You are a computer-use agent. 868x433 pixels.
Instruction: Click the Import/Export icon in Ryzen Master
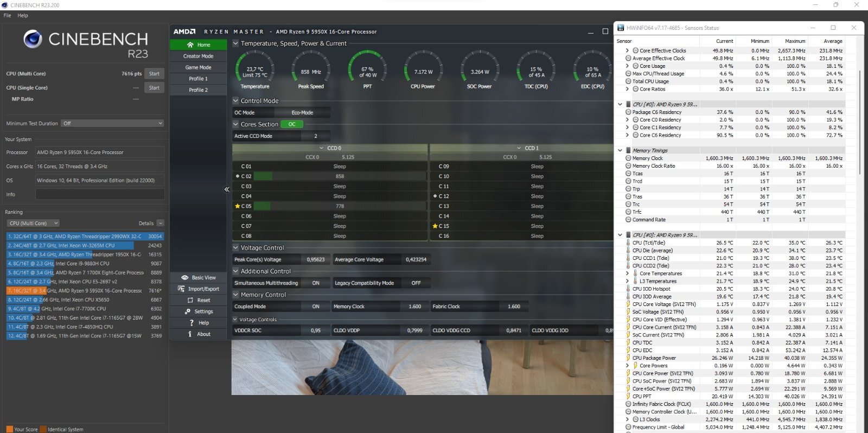tap(181, 289)
